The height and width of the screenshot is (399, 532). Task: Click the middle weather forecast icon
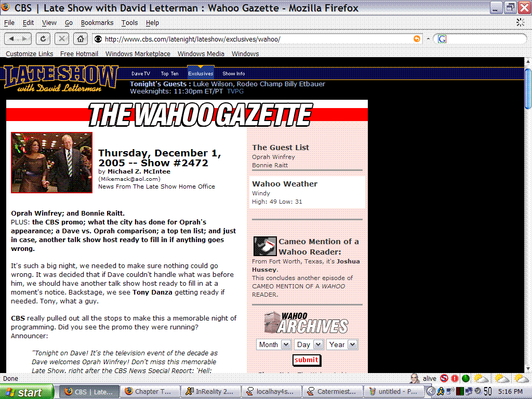[502, 378]
